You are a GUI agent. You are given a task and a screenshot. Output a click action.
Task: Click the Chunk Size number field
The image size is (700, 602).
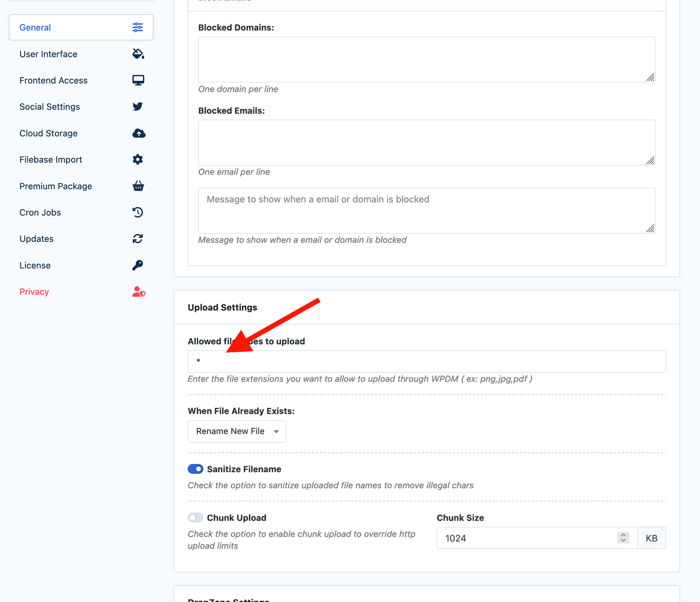(x=537, y=538)
